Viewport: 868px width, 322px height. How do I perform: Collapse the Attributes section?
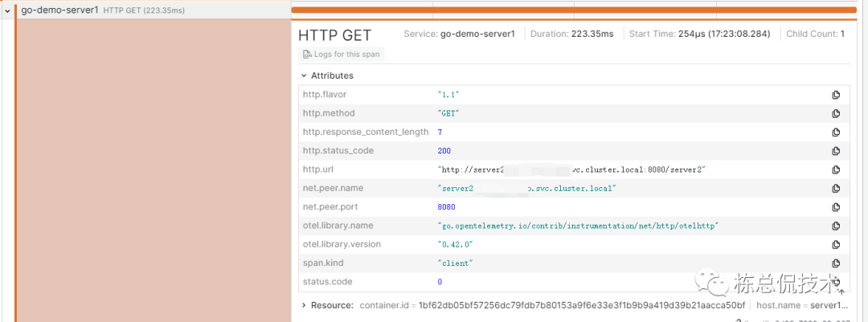[x=304, y=75]
